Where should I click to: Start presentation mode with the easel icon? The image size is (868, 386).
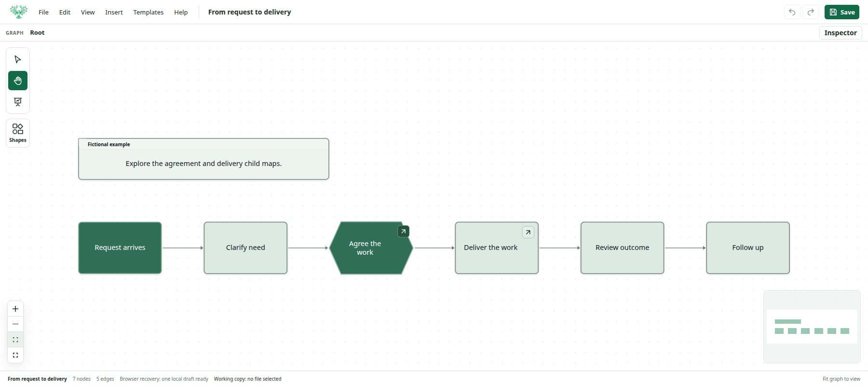[x=18, y=102]
